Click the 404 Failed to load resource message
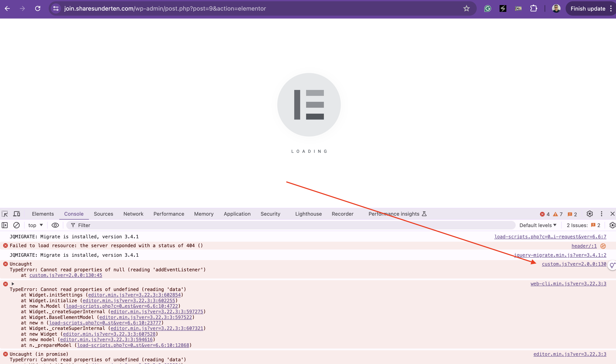This screenshot has height=364, width=616. [106, 245]
